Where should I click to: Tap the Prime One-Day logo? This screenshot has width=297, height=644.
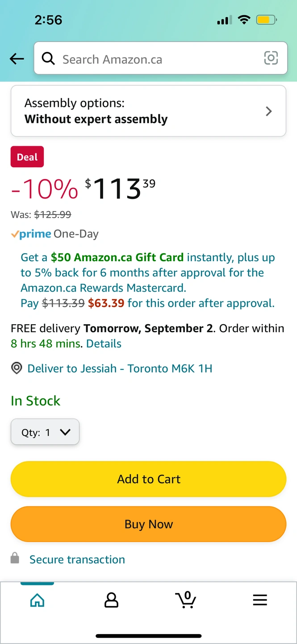pyautogui.click(x=31, y=234)
